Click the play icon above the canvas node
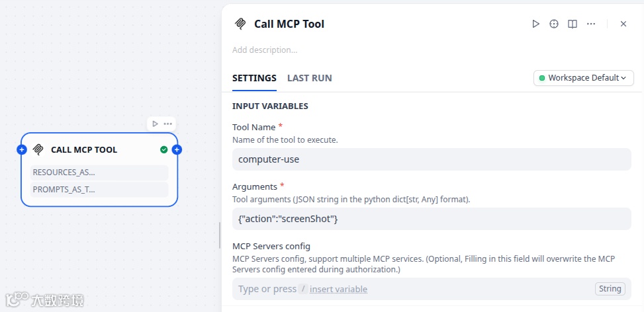The width and height of the screenshot is (644, 312). (155, 124)
